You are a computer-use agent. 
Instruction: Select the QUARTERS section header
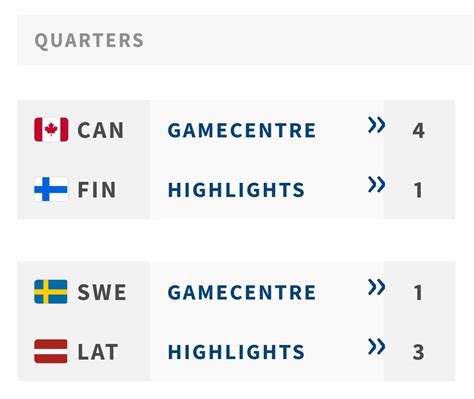(89, 40)
